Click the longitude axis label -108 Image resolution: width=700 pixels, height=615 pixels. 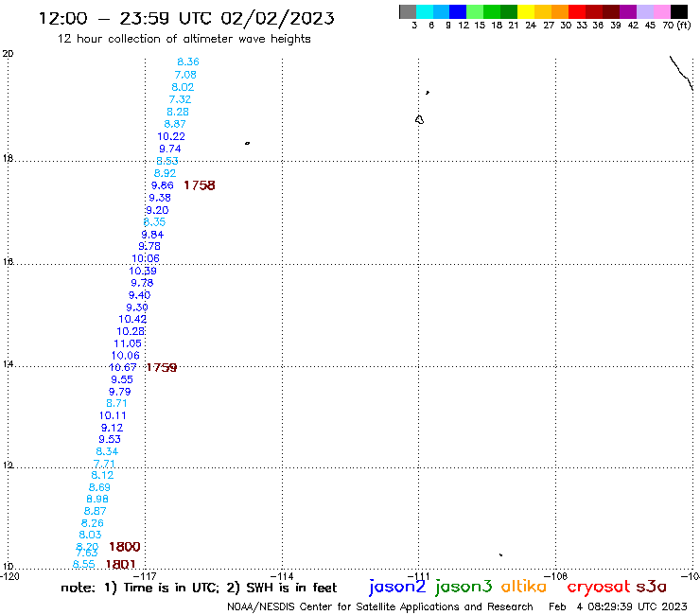pos(555,575)
